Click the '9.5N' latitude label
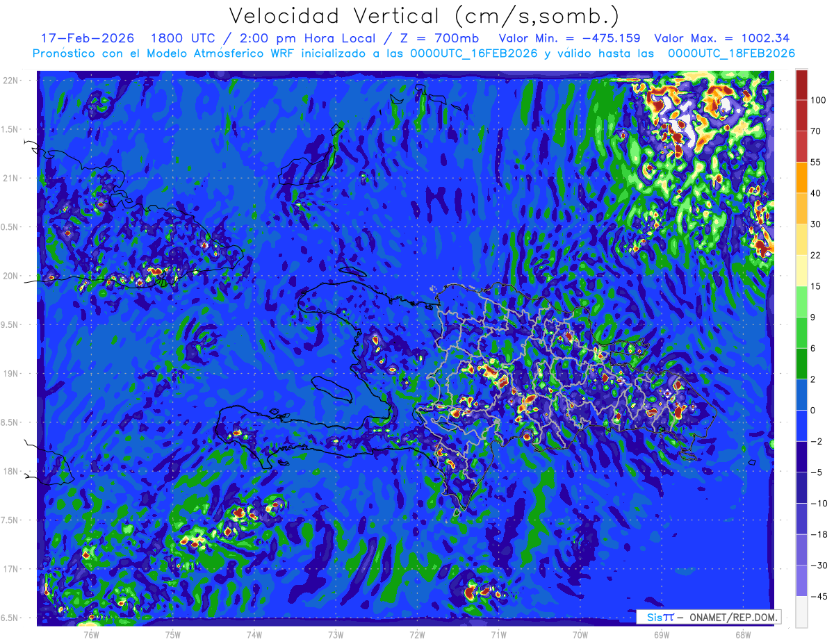834x644 pixels. tap(10, 324)
